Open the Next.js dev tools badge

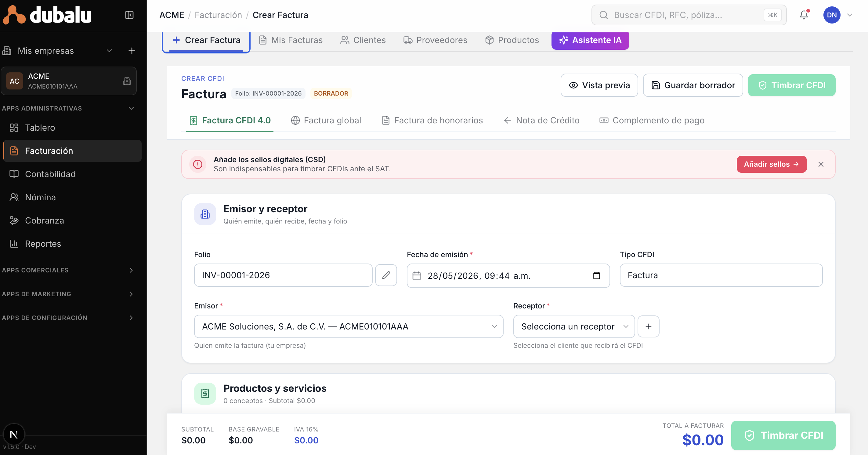point(14,434)
